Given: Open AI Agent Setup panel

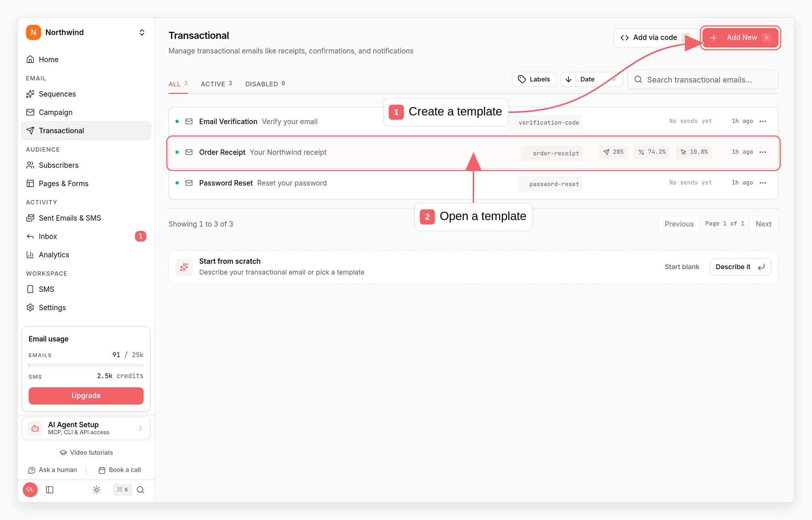Looking at the screenshot, I should pos(86,428).
